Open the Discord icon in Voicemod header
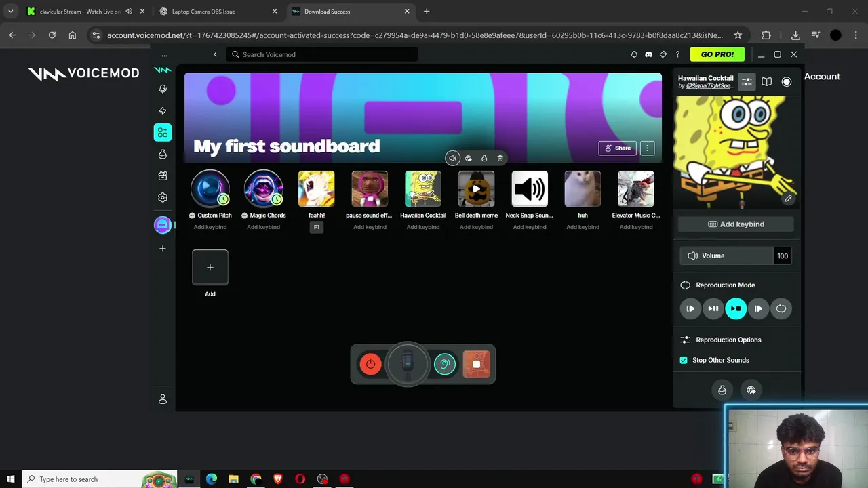 click(x=648, y=54)
